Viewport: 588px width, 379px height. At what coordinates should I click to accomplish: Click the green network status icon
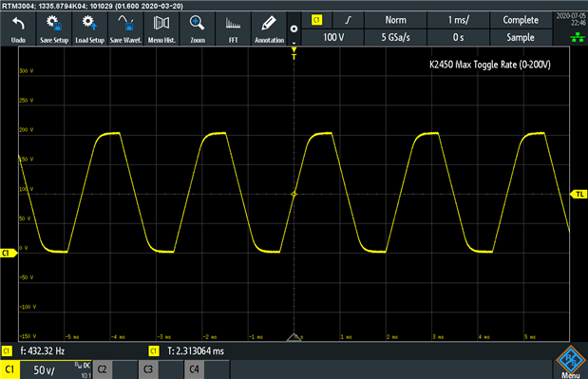(578, 37)
